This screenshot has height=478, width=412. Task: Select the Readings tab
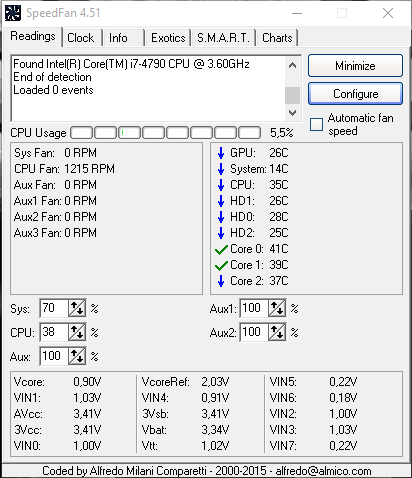33,36
